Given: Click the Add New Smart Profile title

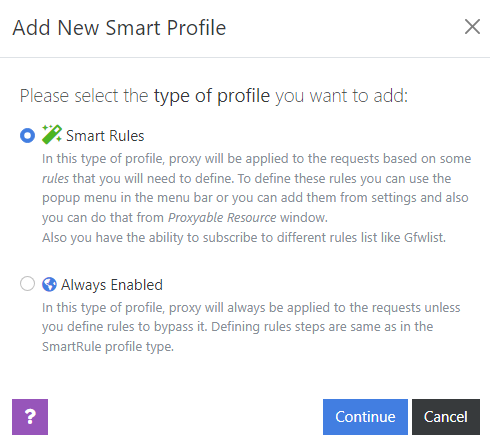Looking at the screenshot, I should point(119,27).
